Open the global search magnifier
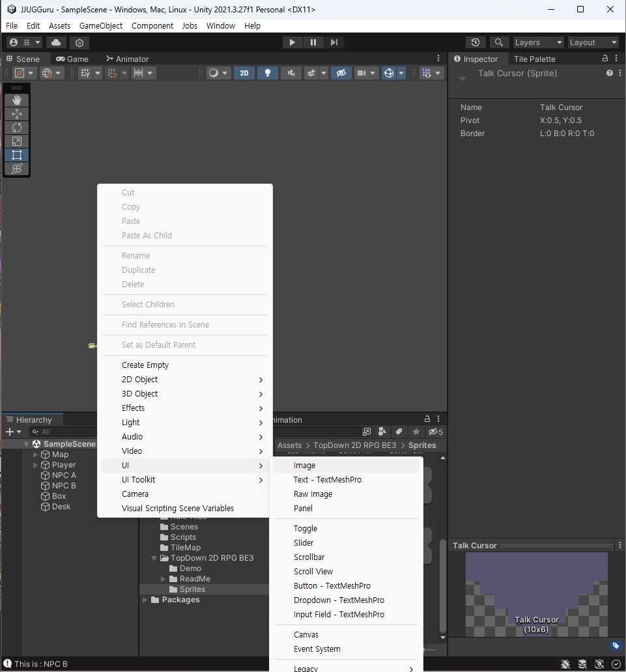 coord(499,42)
